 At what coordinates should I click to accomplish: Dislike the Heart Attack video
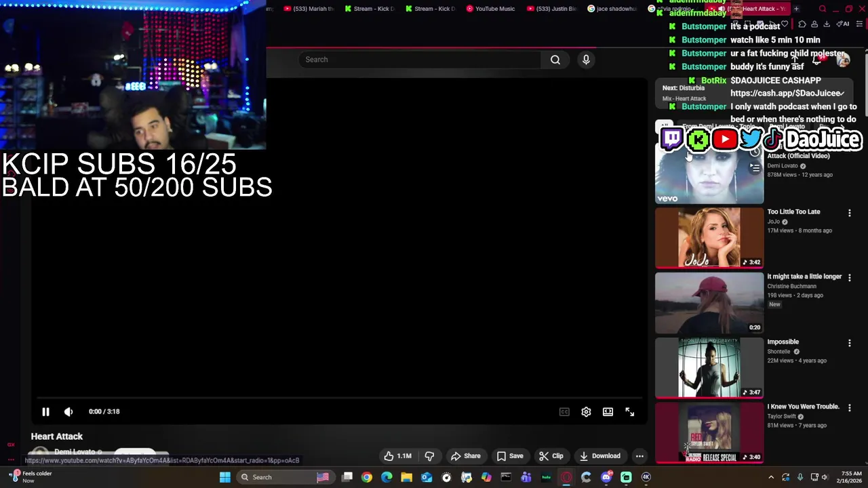(x=429, y=456)
